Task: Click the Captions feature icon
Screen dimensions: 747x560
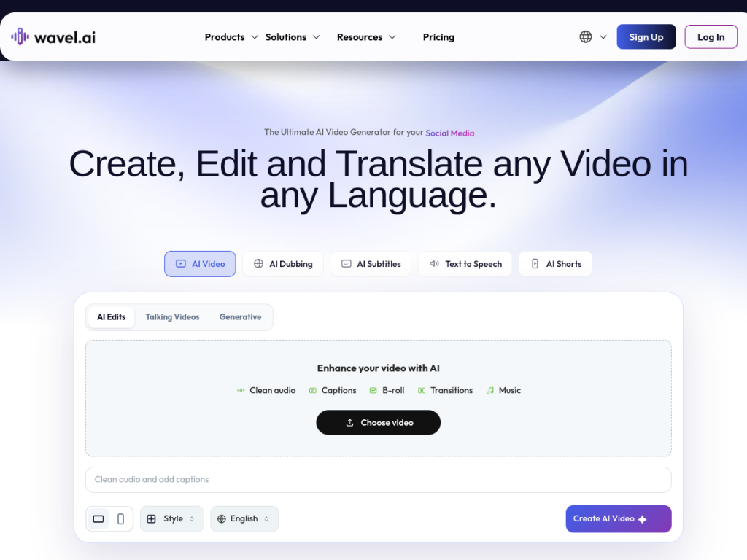Action: point(312,391)
